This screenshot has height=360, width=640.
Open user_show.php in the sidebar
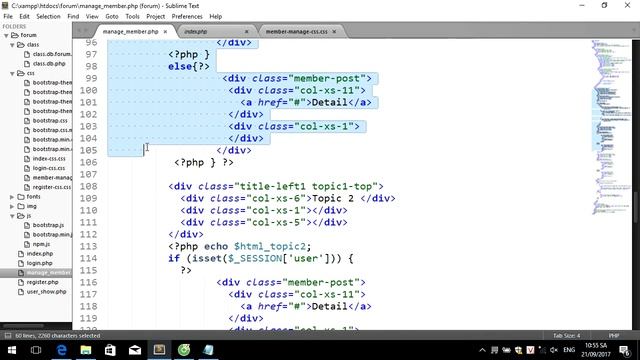46,292
